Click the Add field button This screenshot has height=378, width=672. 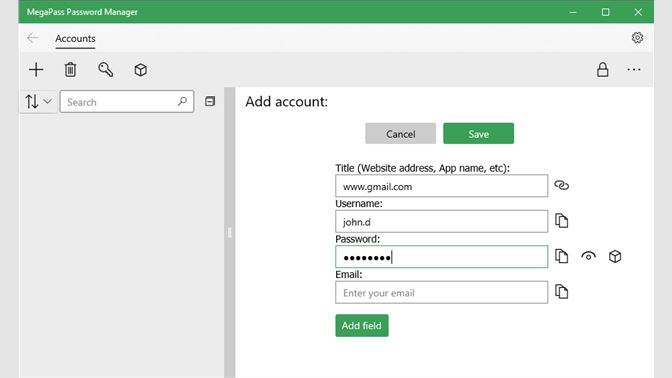click(x=362, y=326)
